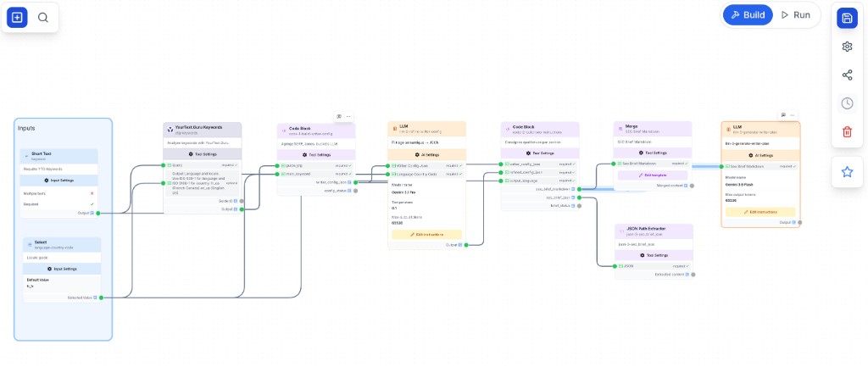Click the main_keyword input row

click(316, 174)
